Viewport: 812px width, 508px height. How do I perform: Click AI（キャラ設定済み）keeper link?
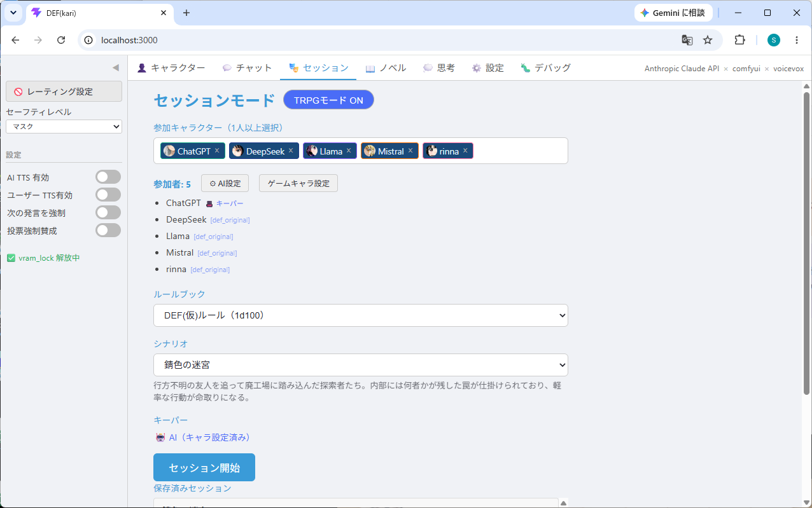coord(209,437)
